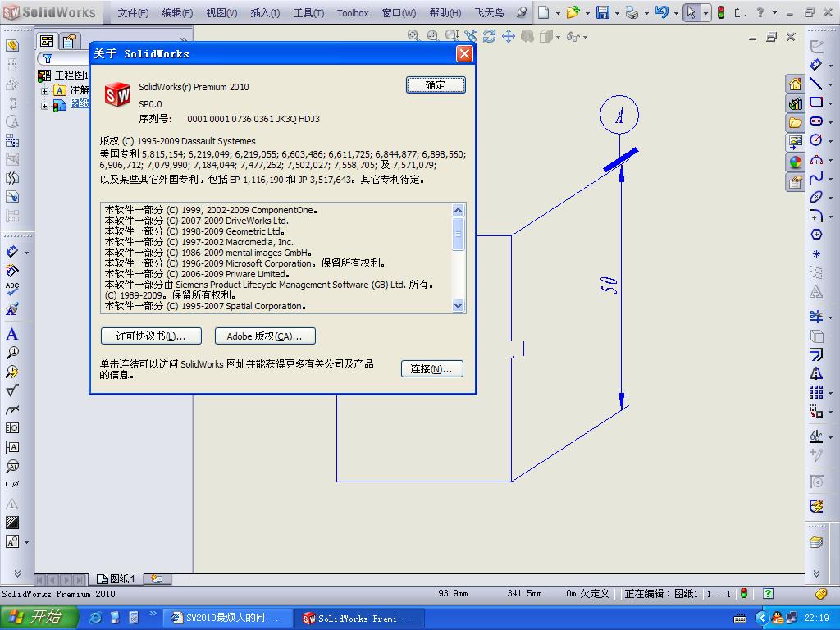Click the Surface Finish annotation tool
Image resolution: width=840 pixels, height=630 pixels.
[x=11, y=390]
